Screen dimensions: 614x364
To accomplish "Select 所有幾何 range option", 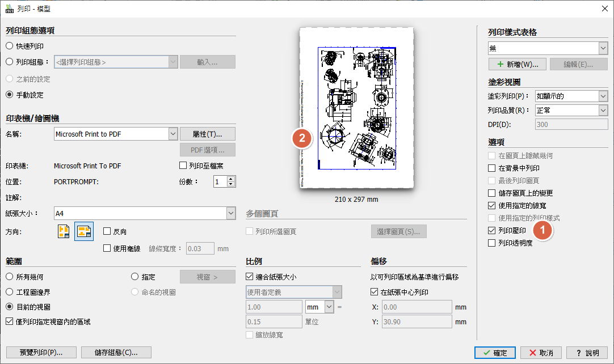I will (x=10, y=277).
